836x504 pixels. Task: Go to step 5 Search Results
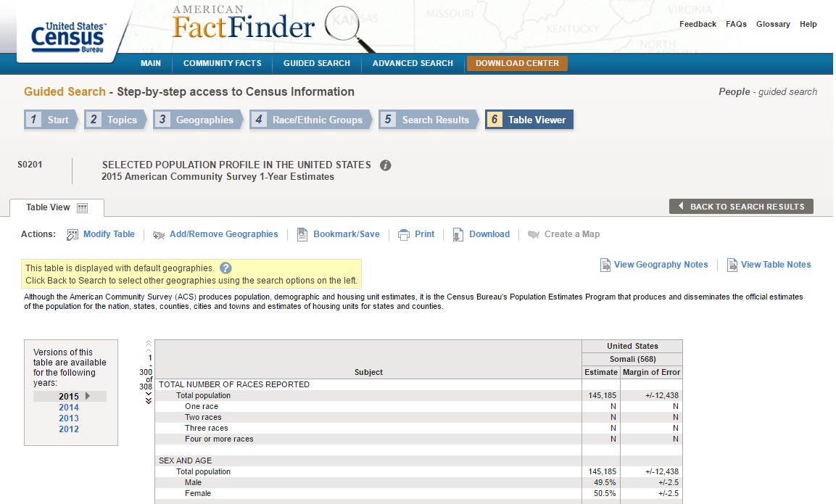[x=428, y=120]
